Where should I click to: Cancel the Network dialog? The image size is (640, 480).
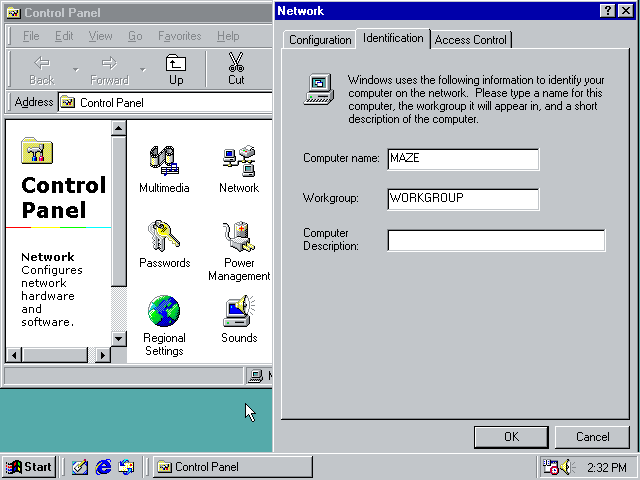pyautogui.click(x=592, y=437)
